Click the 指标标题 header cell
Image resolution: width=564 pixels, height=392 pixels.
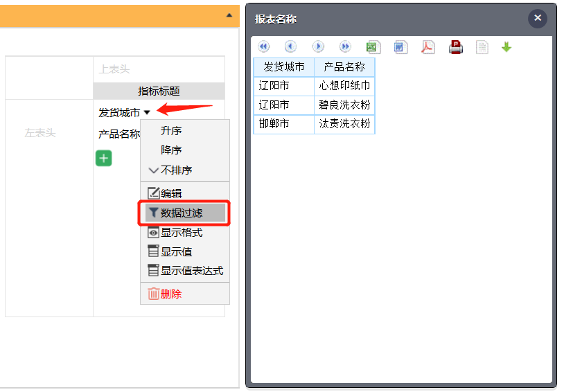(159, 91)
